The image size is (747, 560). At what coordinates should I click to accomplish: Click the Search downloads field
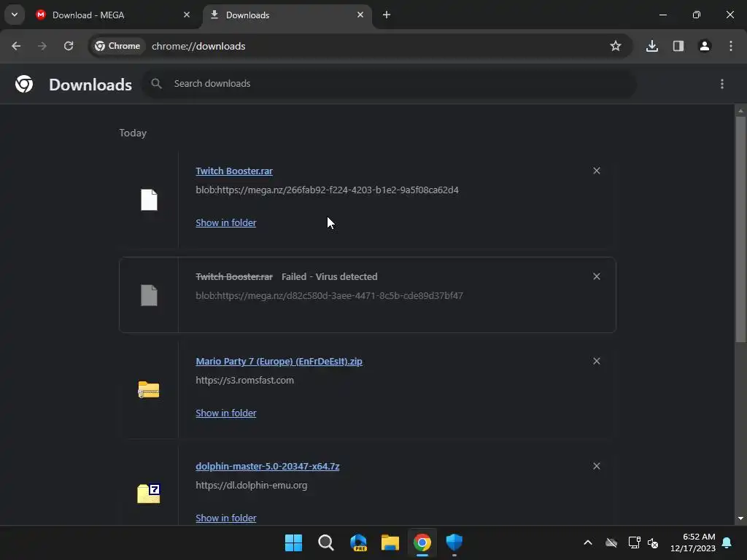(x=389, y=84)
